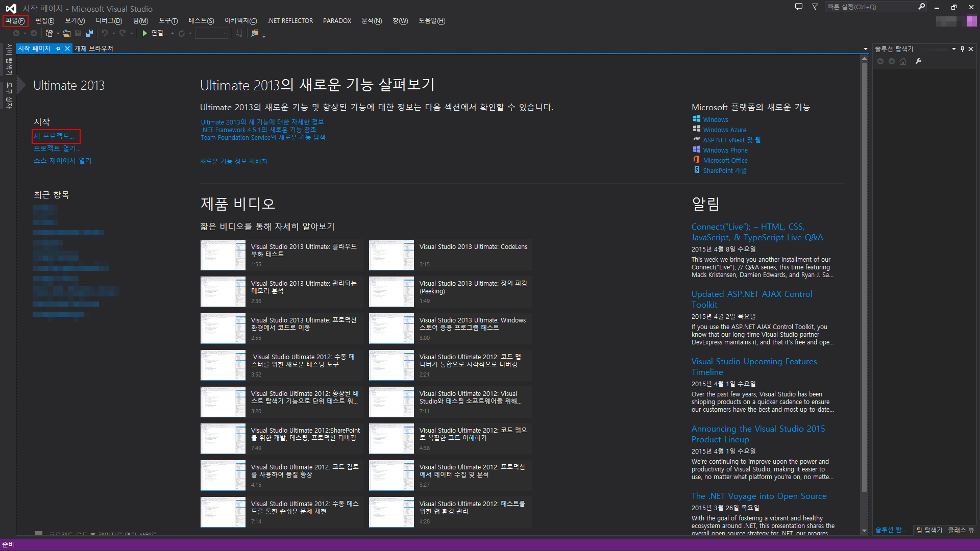Open the Undo history dropdown arrow

tap(113, 34)
